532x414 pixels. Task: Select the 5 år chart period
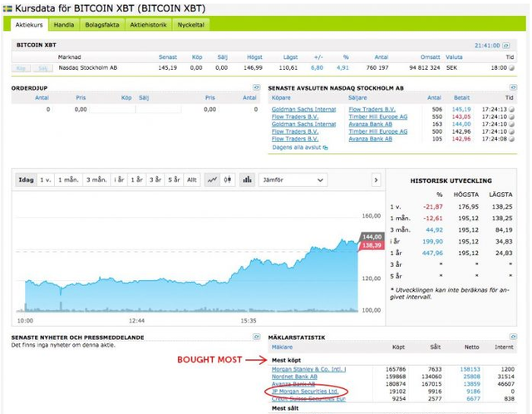click(174, 180)
